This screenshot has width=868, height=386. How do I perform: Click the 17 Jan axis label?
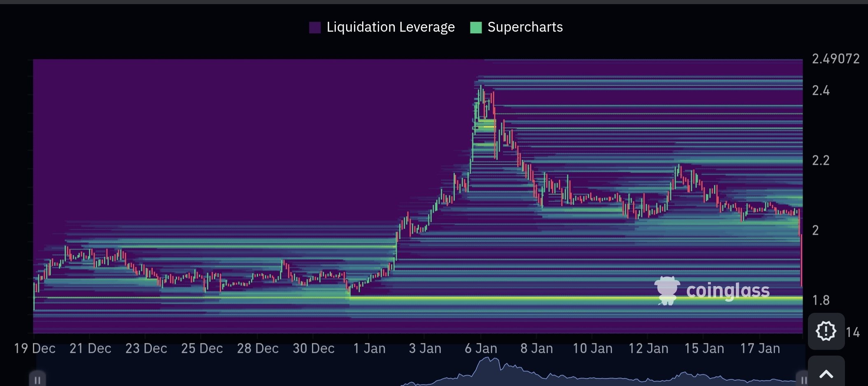coord(760,349)
